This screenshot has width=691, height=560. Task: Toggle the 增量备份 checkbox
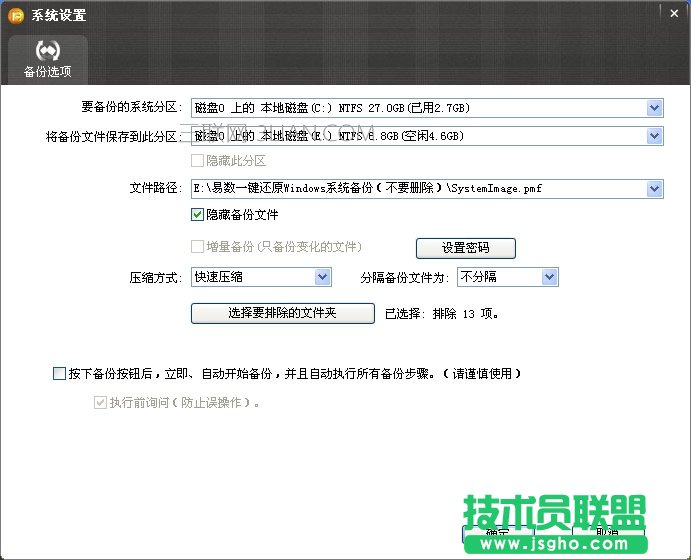(197, 246)
